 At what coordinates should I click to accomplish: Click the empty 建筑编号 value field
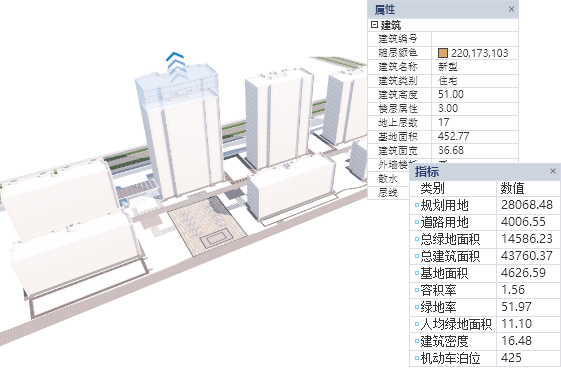[475, 39]
